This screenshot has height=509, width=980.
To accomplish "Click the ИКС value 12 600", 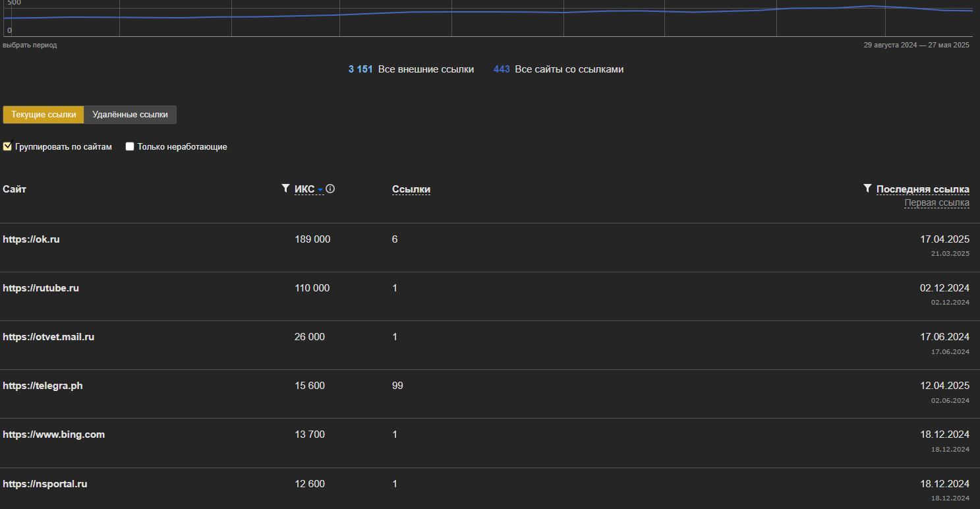I will (310, 484).
